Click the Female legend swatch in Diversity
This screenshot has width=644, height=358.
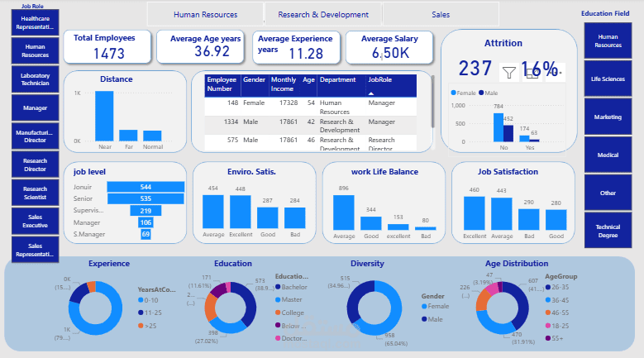pos(424,306)
